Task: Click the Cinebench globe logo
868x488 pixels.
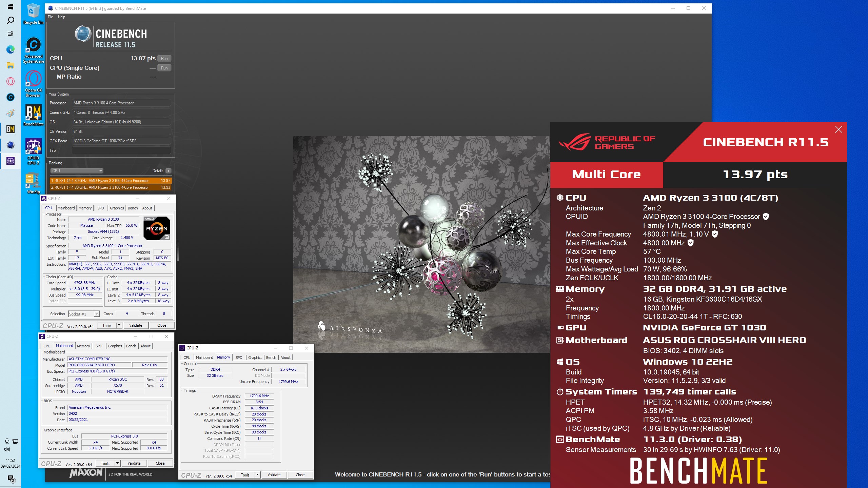Action: (83, 34)
